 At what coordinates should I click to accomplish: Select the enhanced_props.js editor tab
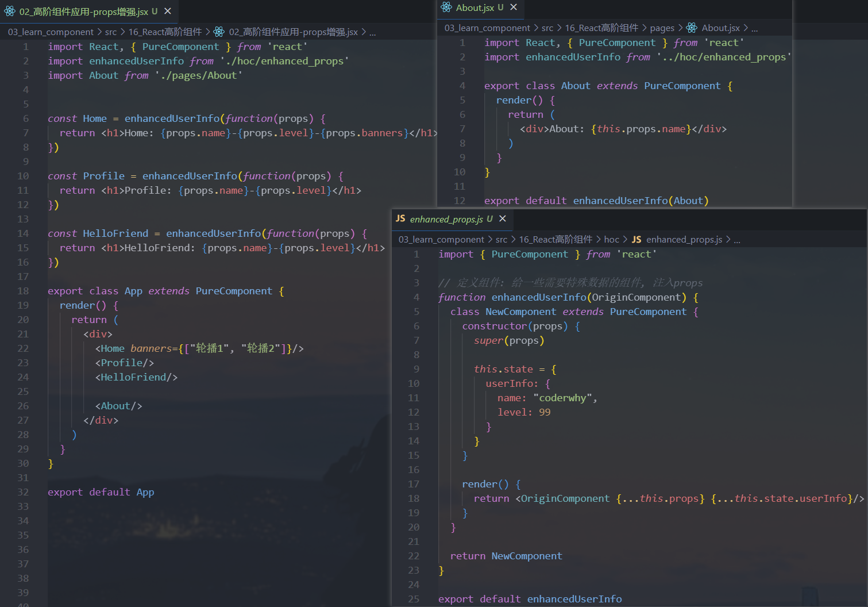(452, 218)
